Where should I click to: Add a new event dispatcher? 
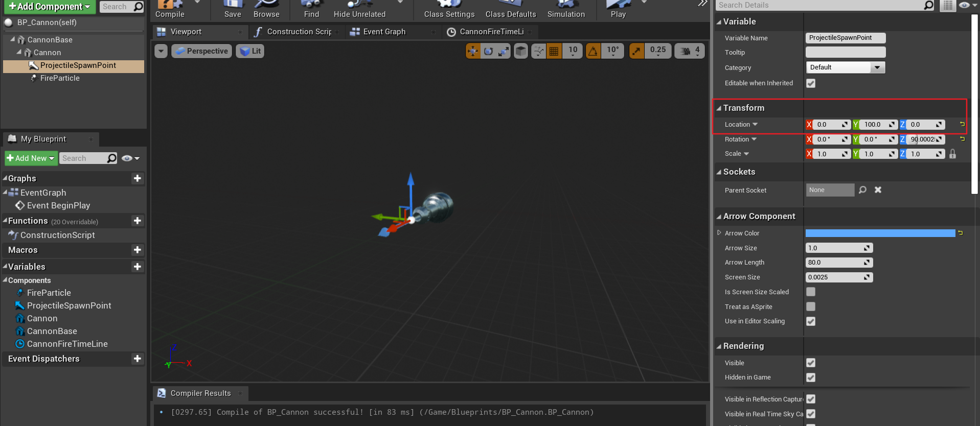pos(137,359)
